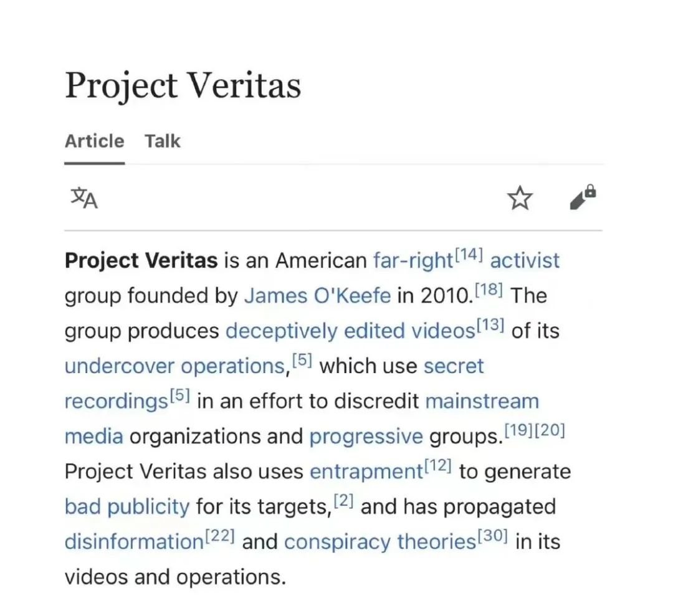Open the disinformation link
673x616 pixels.
[x=133, y=542]
